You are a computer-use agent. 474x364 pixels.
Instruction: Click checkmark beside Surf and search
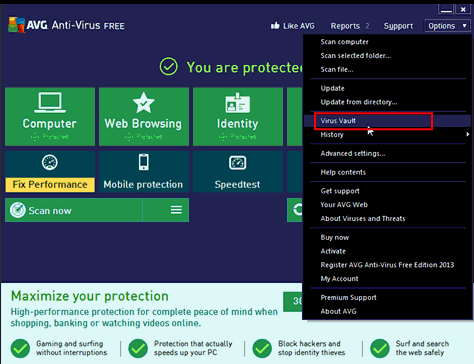(x=380, y=348)
